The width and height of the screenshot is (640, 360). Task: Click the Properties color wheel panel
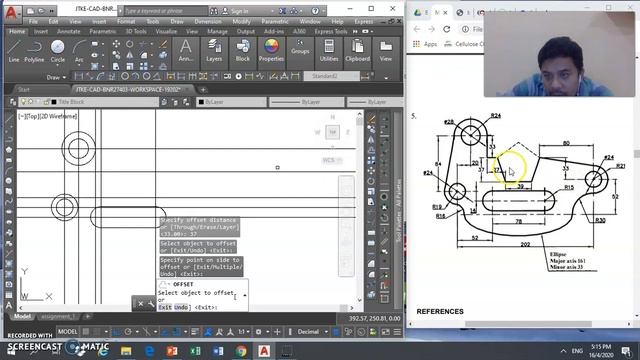pyautogui.click(x=271, y=51)
